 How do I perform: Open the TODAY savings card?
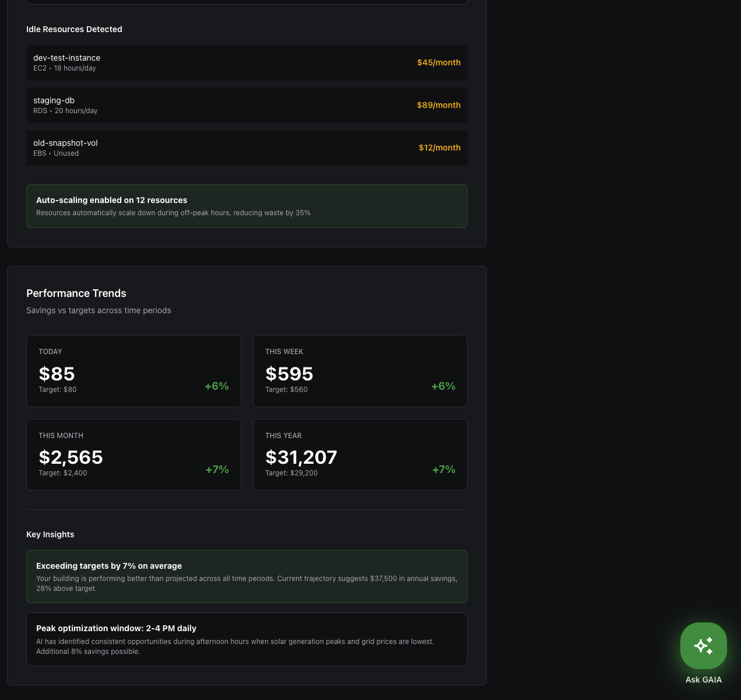(x=134, y=370)
